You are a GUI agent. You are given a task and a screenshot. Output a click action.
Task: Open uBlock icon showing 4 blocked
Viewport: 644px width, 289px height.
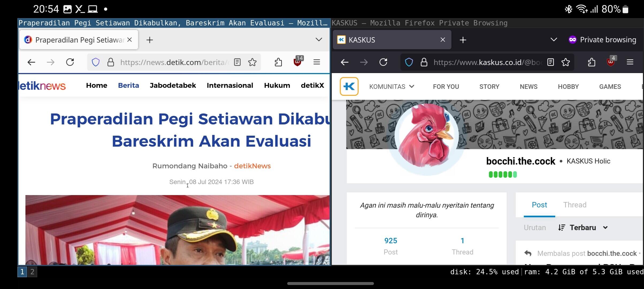tap(611, 62)
